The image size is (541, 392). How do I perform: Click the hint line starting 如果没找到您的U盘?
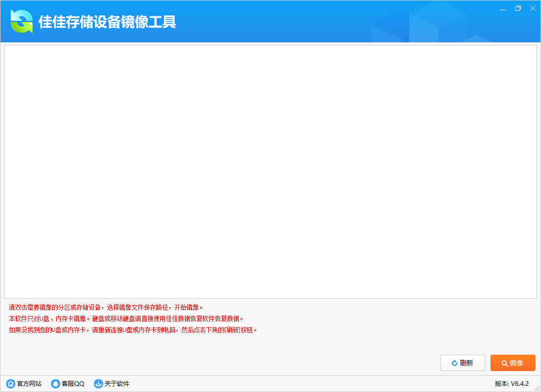click(133, 330)
